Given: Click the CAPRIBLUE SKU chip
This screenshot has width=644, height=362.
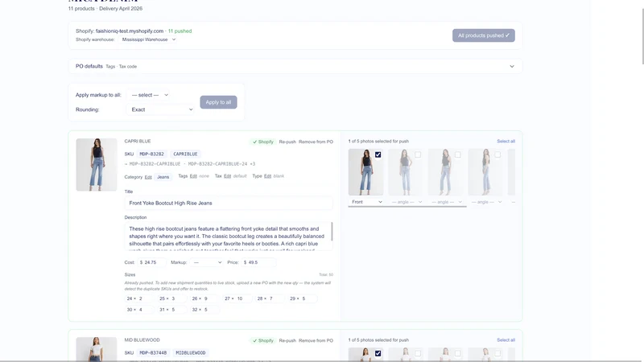Looking at the screenshot, I should (185, 154).
